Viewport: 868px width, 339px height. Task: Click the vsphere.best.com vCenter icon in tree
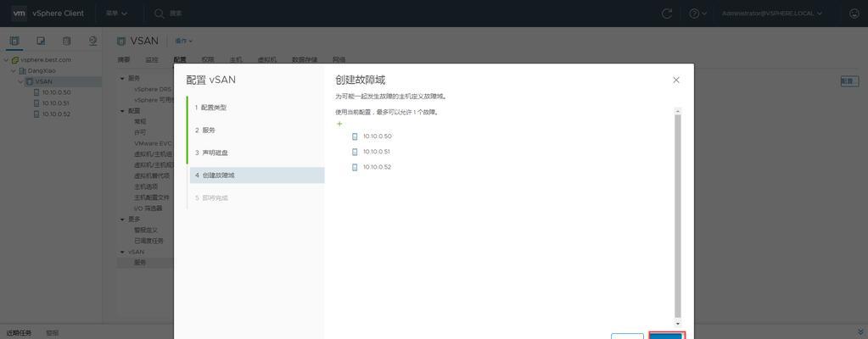[x=15, y=59]
